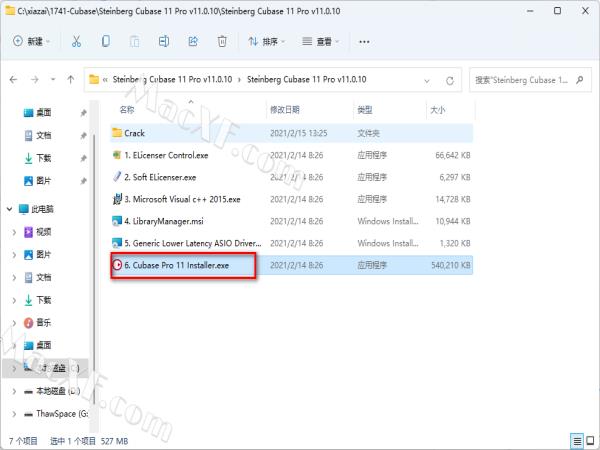Expand Local Disk (D:) node

[14, 391]
